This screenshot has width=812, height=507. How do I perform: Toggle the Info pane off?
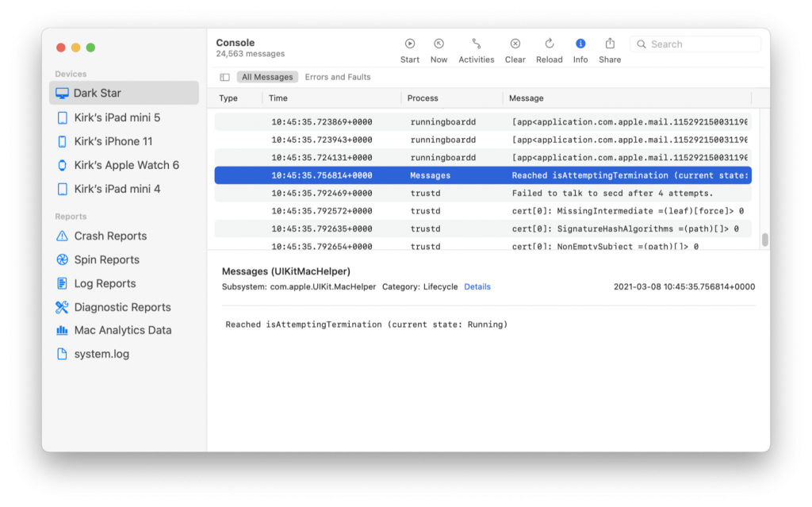580,48
